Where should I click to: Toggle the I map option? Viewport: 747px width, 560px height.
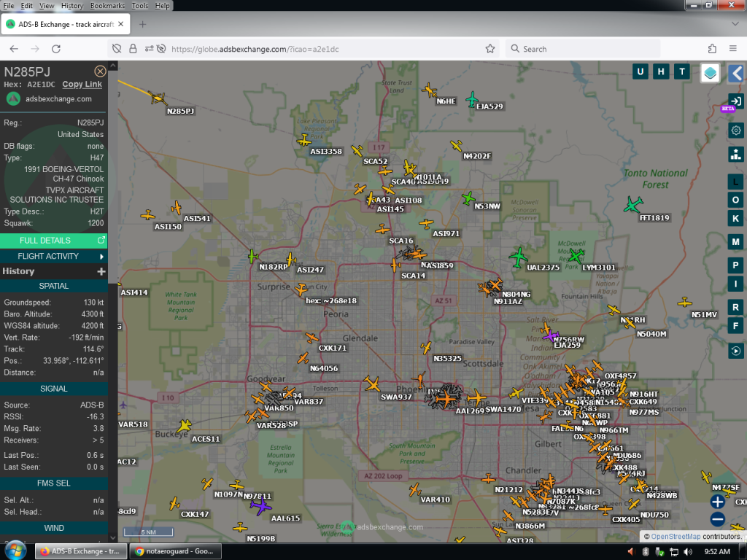pyautogui.click(x=735, y=284)
